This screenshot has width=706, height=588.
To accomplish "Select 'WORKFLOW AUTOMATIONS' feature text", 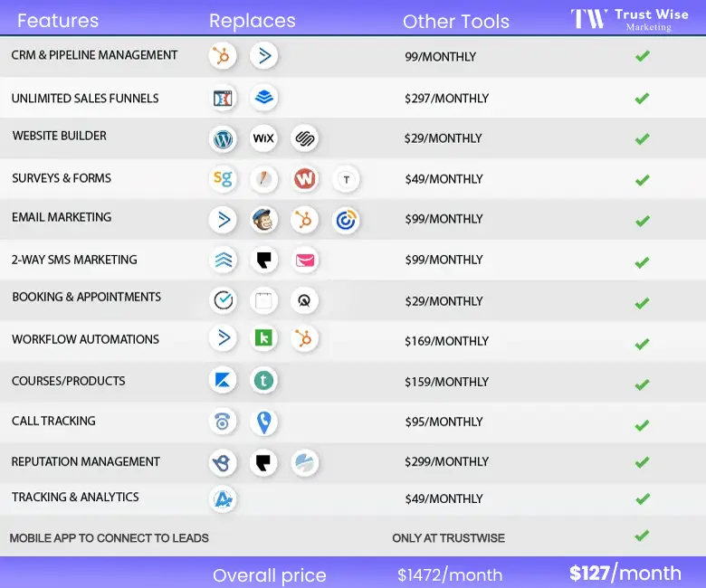I will pyautogui.click(x=86, y=339).
